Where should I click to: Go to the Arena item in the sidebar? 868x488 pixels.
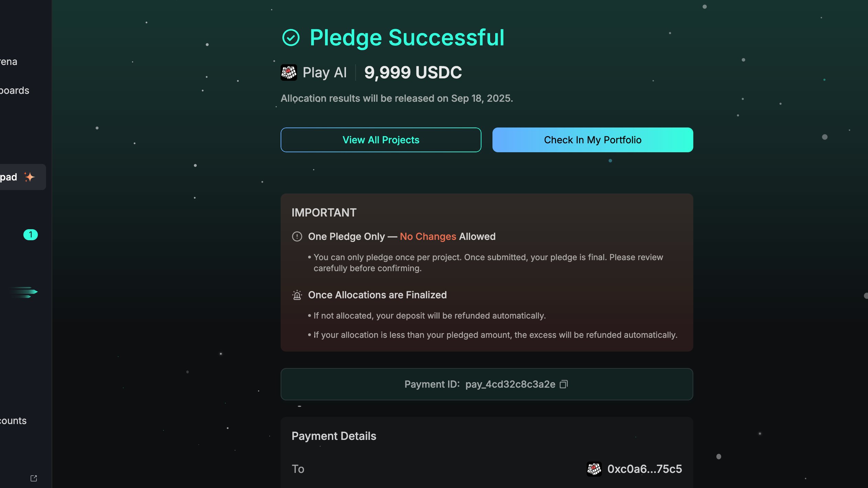tap(9, 62)
